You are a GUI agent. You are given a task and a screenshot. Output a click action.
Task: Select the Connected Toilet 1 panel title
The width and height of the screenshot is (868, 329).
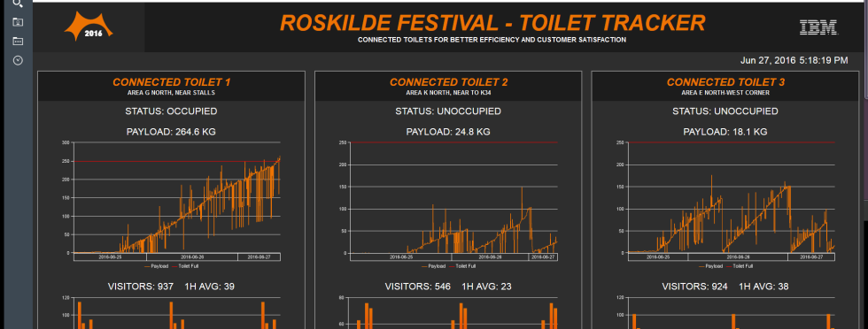171,82
